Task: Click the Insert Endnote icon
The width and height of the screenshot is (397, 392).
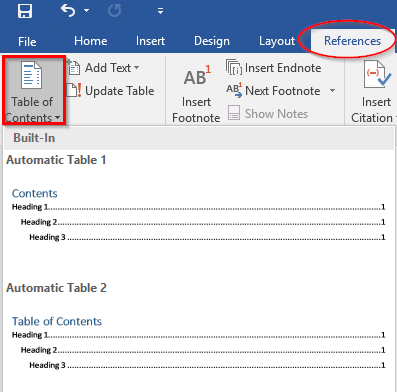Action: 234,67
